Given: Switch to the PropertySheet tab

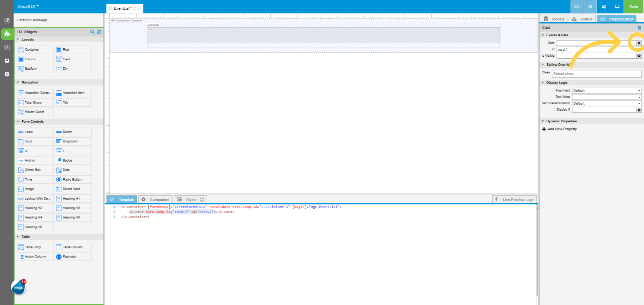Looking at the screenshot, I should coord(617,19).
